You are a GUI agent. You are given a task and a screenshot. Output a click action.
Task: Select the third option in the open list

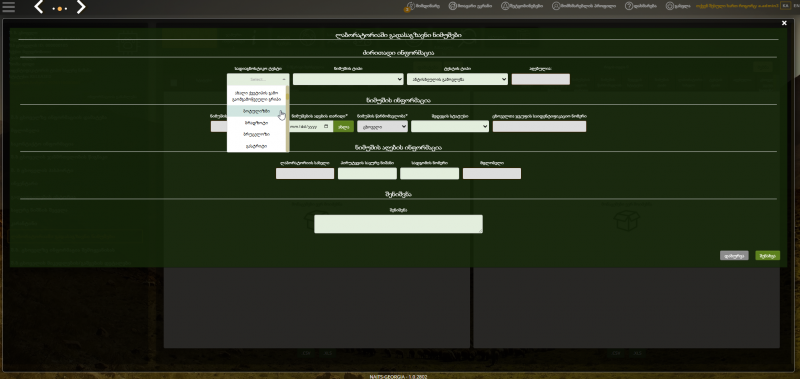coord(257,122)
